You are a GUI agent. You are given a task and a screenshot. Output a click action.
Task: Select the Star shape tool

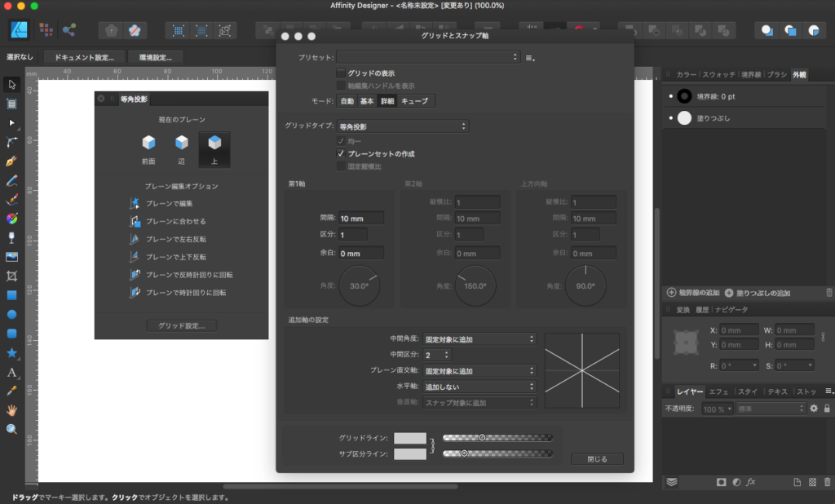(x=11, y=353)
